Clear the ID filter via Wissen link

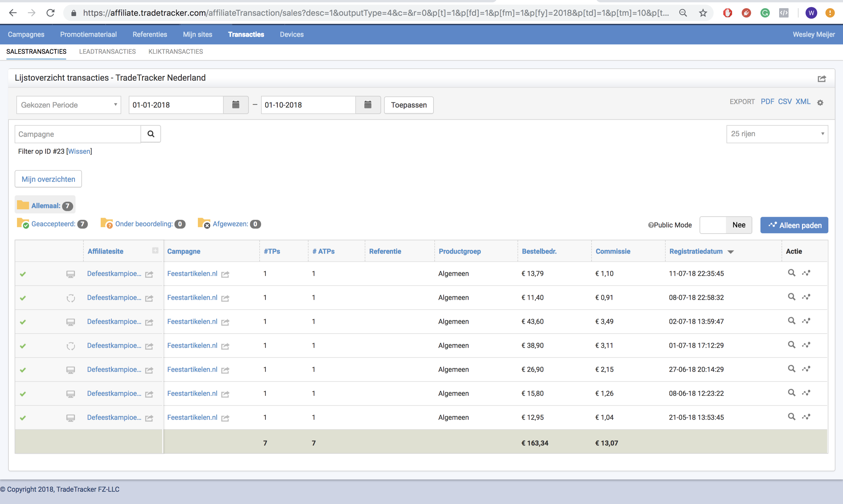79,151
